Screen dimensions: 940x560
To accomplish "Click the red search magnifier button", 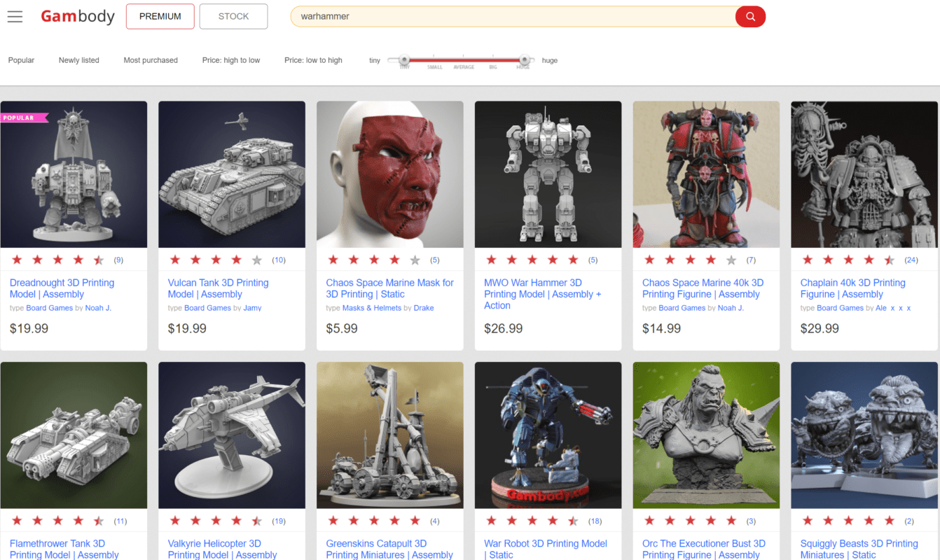I will (x=750, y=17).
